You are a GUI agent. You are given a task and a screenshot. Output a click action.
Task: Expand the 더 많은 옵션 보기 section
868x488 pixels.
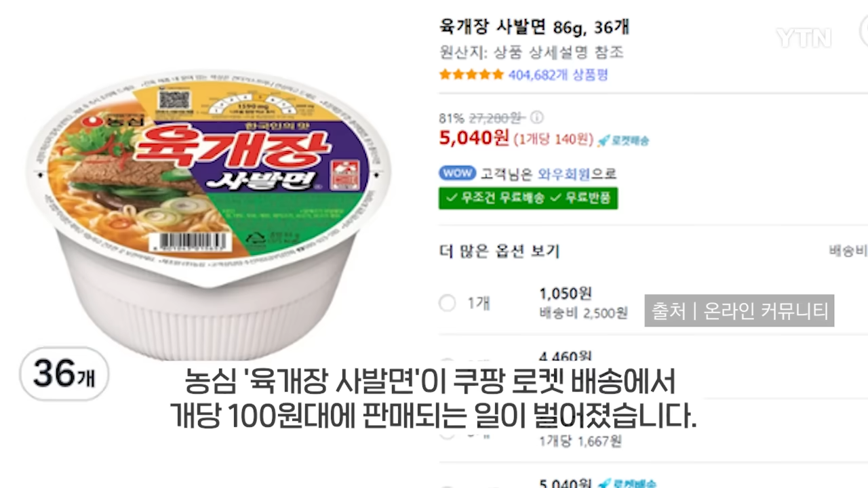(x=499, y=251)
